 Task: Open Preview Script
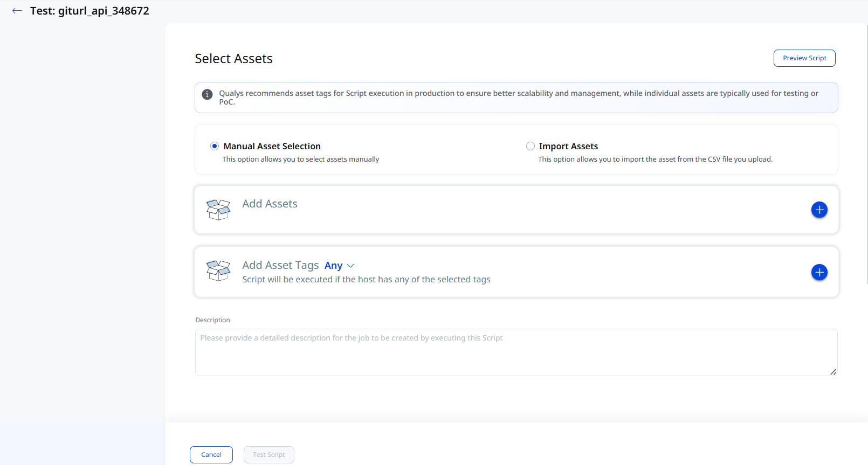(x=804, y=58)
